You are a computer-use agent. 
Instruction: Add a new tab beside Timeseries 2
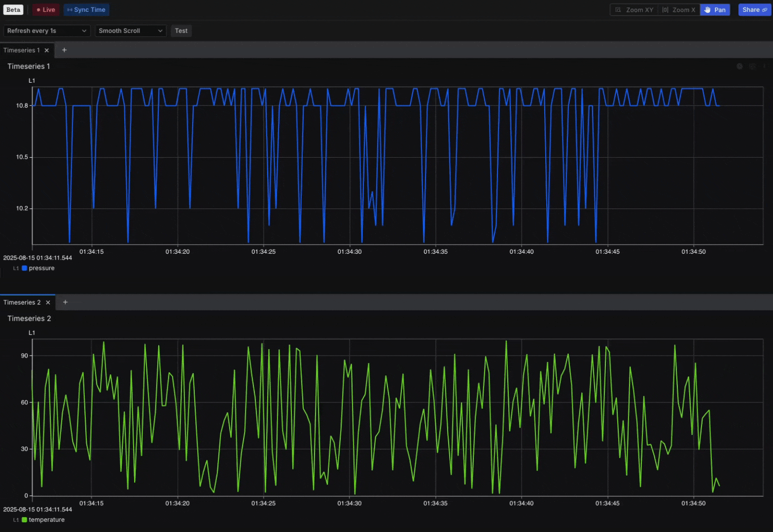tap(65, 302)
